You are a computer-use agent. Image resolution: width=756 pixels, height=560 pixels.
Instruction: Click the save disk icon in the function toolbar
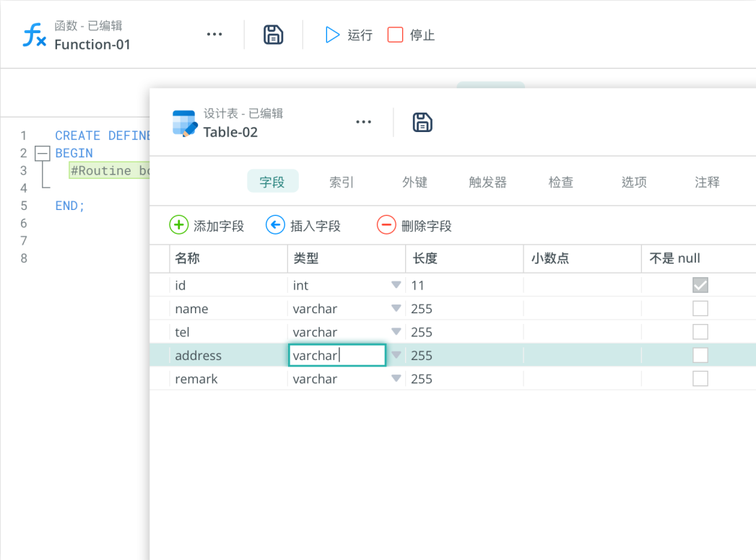coord(273,34)
